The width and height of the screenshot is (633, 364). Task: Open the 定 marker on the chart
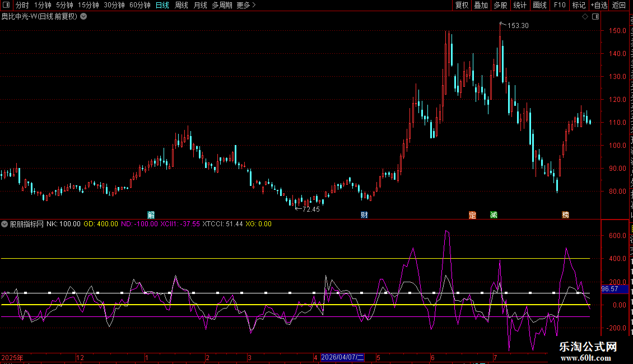click(x=472, y=214)
